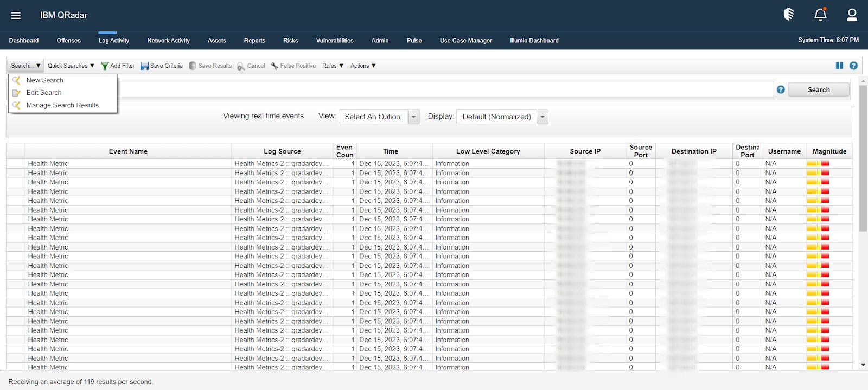Screen dimensions: 868x390
Task: Switch to the Admin tab
Action: 380,41
